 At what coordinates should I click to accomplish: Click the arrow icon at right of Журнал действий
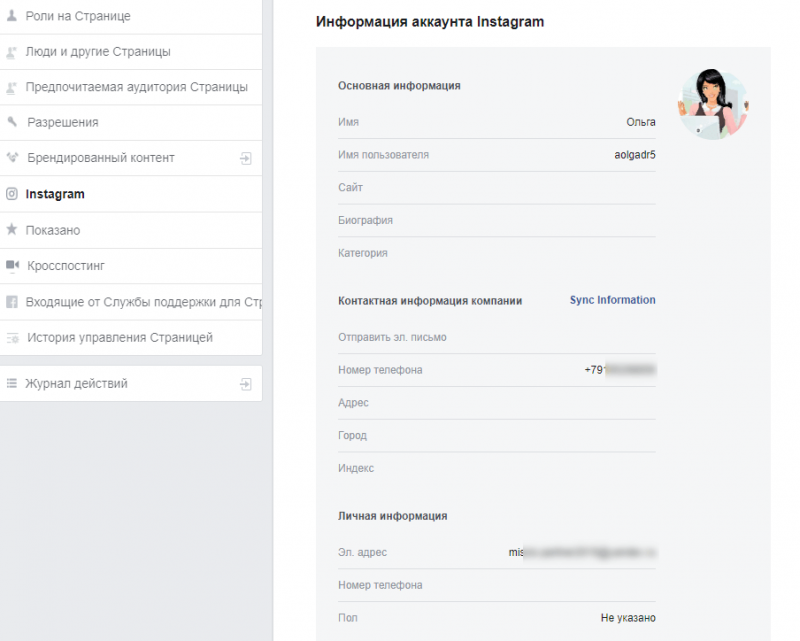[x=245, y=383]
